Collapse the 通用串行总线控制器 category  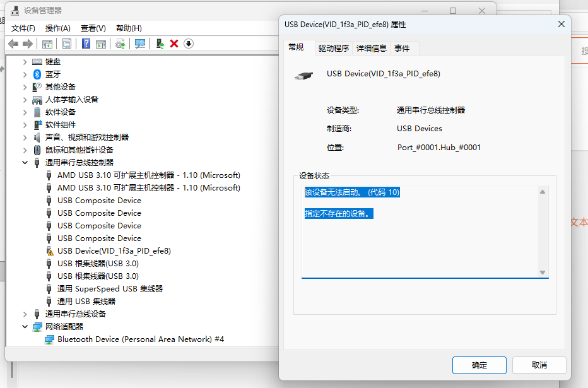click(x=25, y=162)
